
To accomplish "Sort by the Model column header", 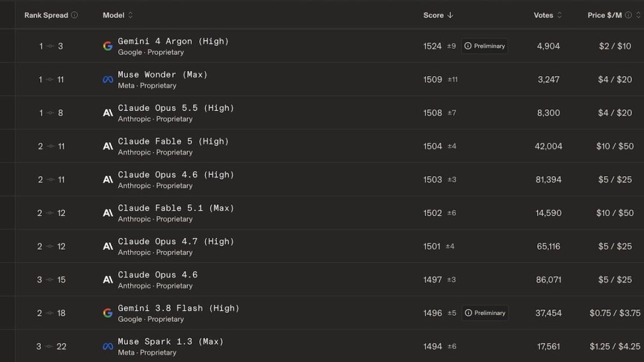I will pyautogui.click(x=113, y=15).
